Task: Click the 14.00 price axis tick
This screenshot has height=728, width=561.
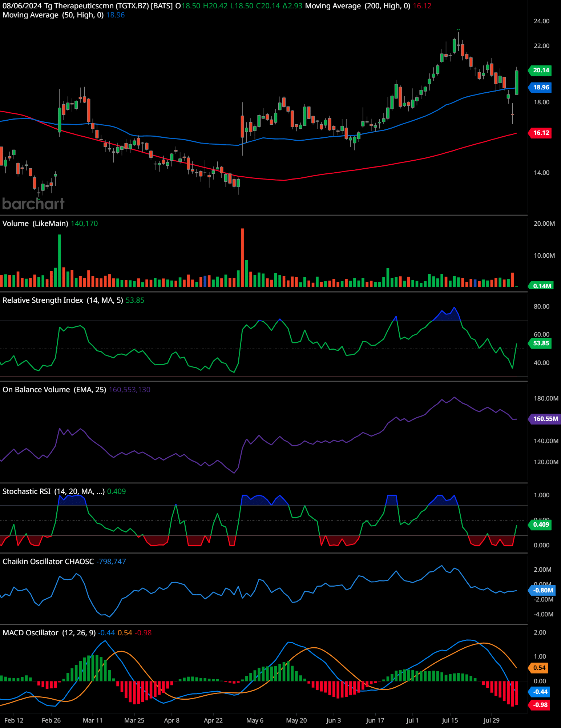Action: pyautogui.click(x=541, y=173)
